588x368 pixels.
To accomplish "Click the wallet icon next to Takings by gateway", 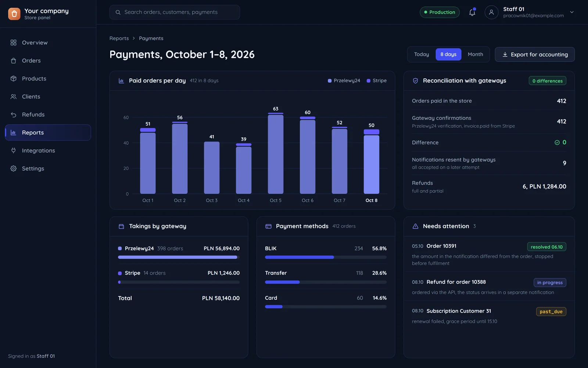I will [x=121, y=226].
